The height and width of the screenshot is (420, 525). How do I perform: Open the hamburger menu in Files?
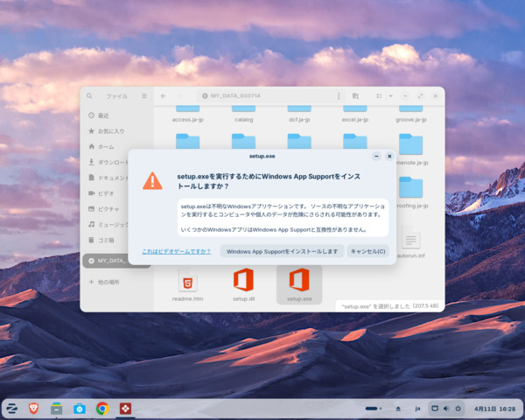[144, 95]
